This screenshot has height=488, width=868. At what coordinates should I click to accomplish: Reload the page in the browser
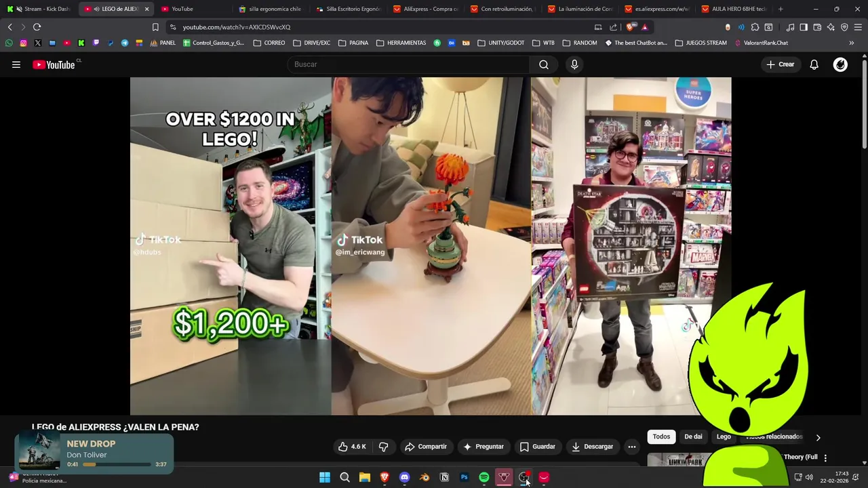click(x=37, y=27)
